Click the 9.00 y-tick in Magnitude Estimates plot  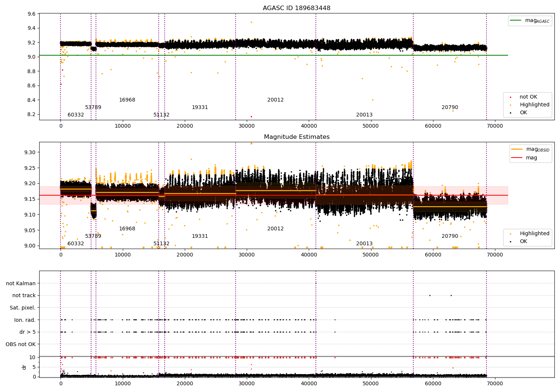tap(30, 246)
